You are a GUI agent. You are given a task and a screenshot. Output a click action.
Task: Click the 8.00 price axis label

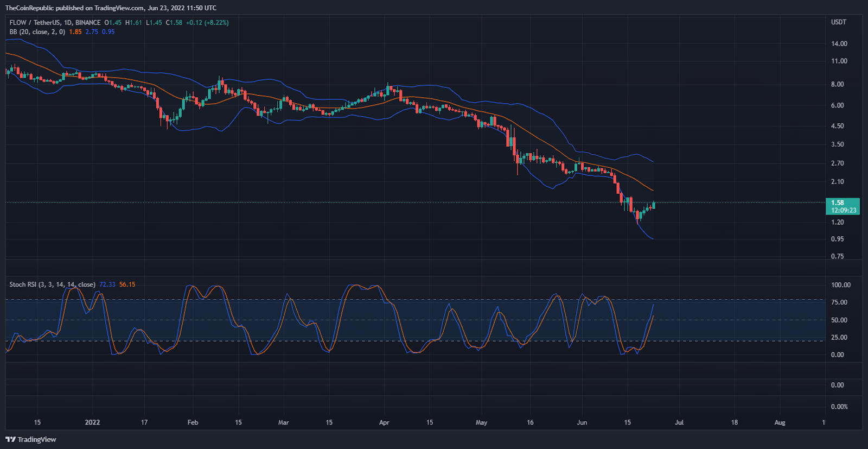click(x=838, y=85)
